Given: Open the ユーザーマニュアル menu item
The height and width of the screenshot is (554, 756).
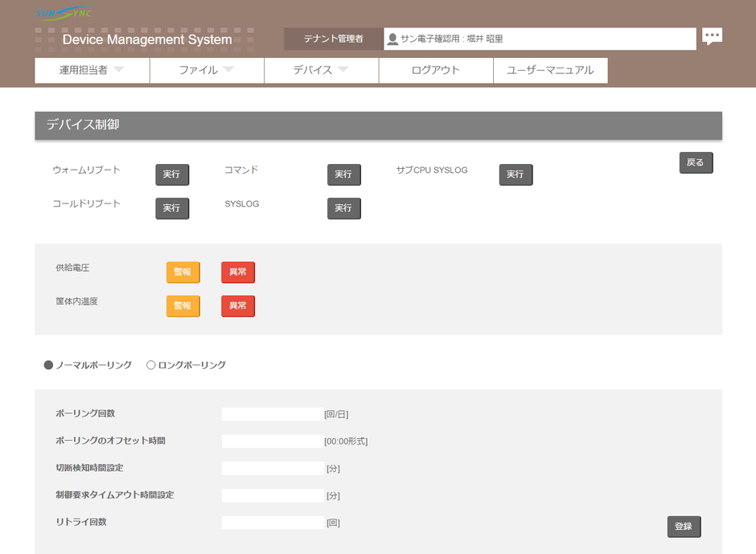Looking at the screenshot, I should [x=550, y=70].
